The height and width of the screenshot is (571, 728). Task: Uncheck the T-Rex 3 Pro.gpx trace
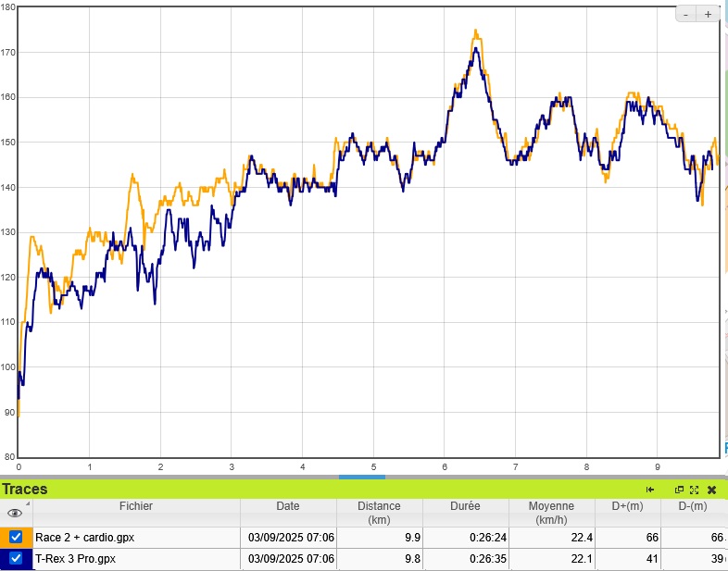[x=16, y=559]
